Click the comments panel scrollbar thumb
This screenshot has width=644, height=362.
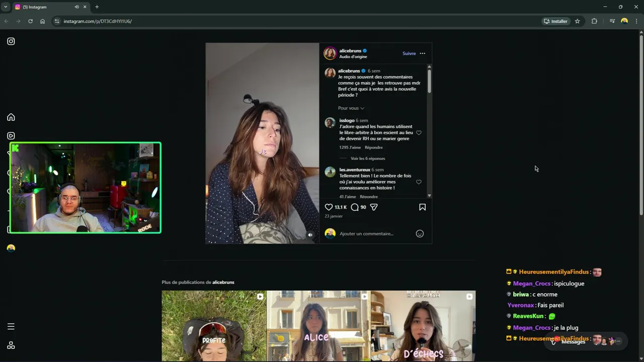click(x=429, y=80)
